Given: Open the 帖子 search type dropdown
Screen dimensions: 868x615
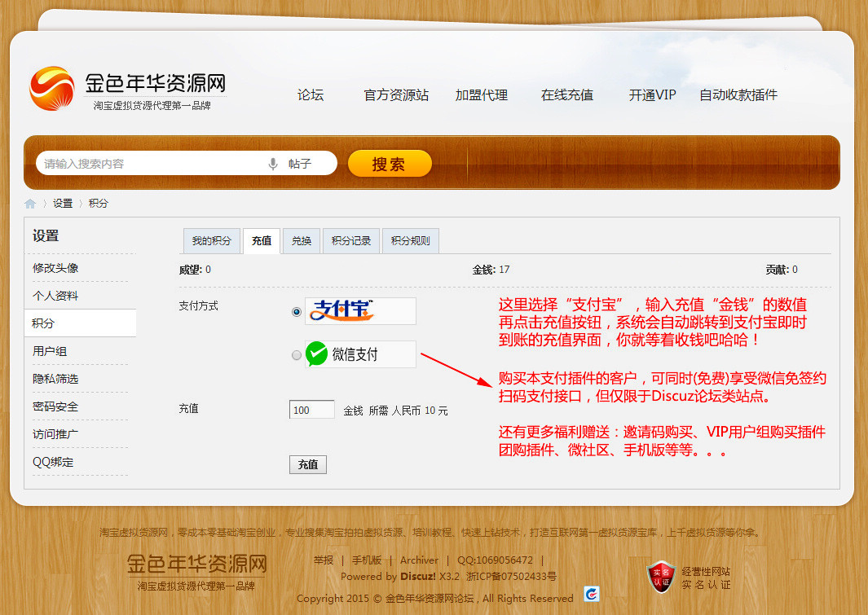Looking at the screenshot, I should 299,164.
